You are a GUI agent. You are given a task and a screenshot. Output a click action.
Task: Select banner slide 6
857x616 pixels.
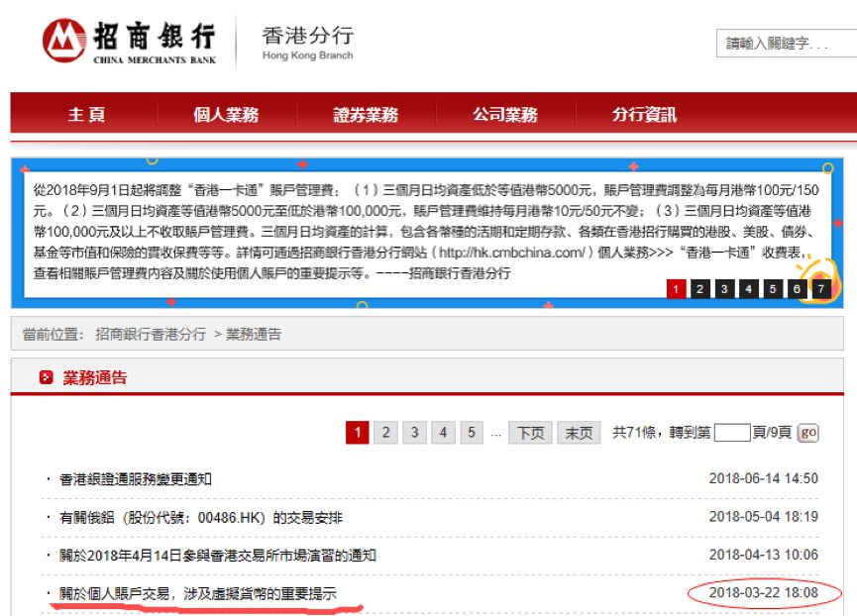coord(797,289)
